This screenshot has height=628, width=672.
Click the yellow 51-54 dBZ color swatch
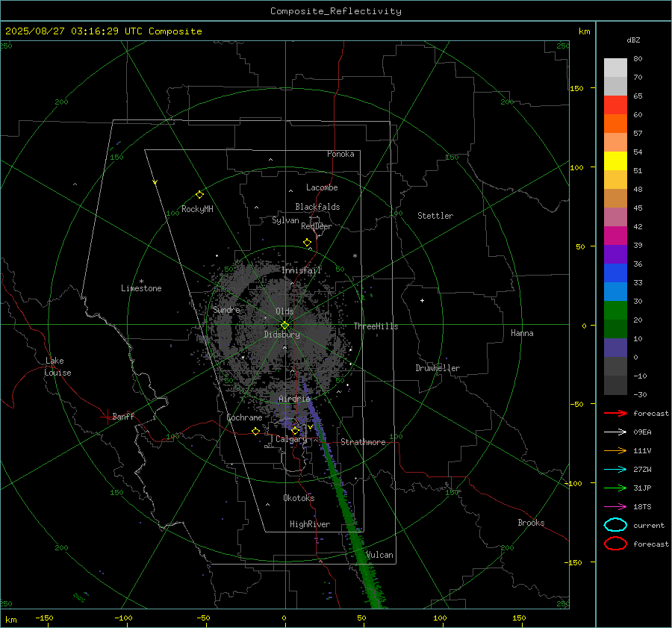615,161
